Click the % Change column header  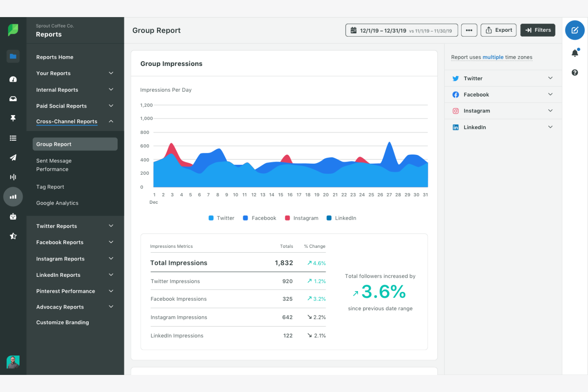[x=315, y=246]
